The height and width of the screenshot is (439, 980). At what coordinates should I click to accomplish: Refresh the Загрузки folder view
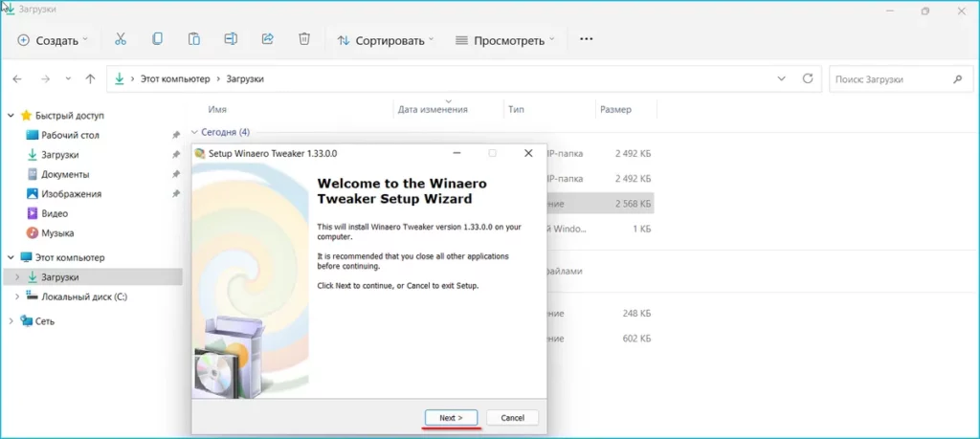[x=809, y=78]
